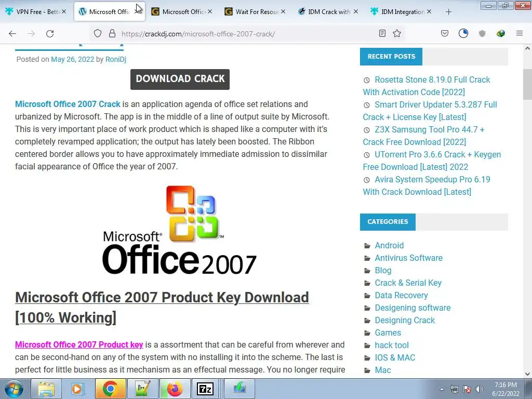The width and height of the screenshot is (532, 399).
Task: Open UTorrent Pro 3.6.6 Crack post
Action: point(432,161)
